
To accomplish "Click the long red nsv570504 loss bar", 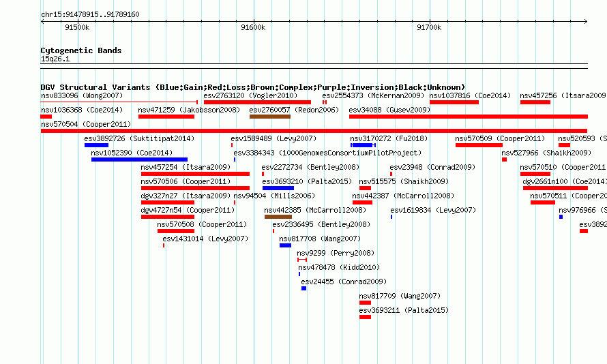I will pyautogui.click(x=314, y=131).
